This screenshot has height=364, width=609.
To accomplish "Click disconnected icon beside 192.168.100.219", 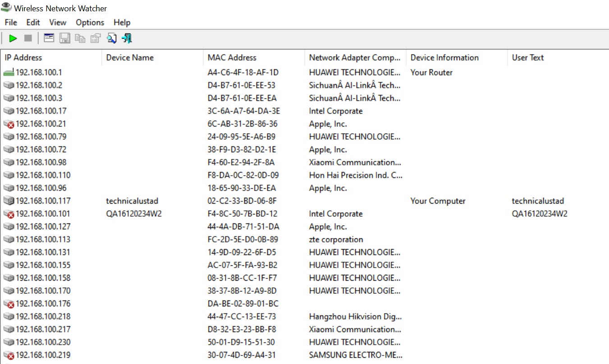I will (9, 355).
